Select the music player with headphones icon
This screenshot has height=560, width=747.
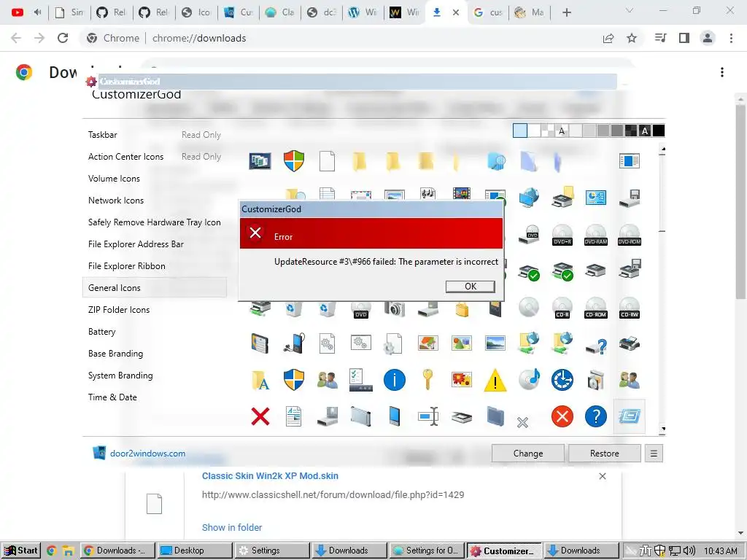(293, 343)
